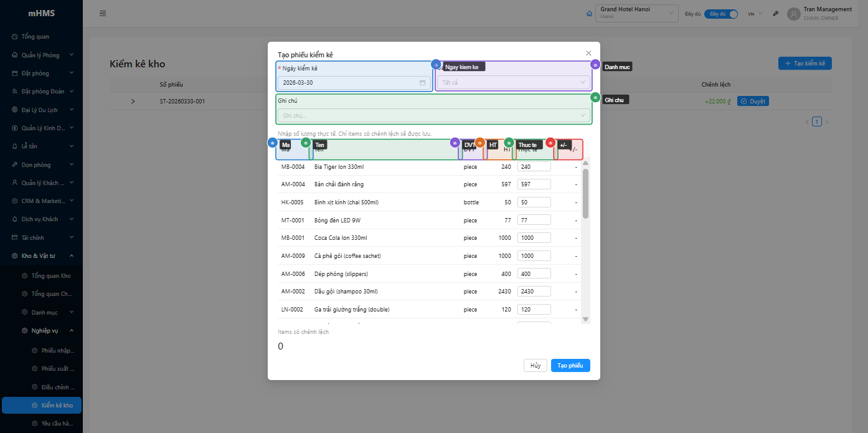
Task: Switch language with the VN selector
Action: tap(754, 14)
